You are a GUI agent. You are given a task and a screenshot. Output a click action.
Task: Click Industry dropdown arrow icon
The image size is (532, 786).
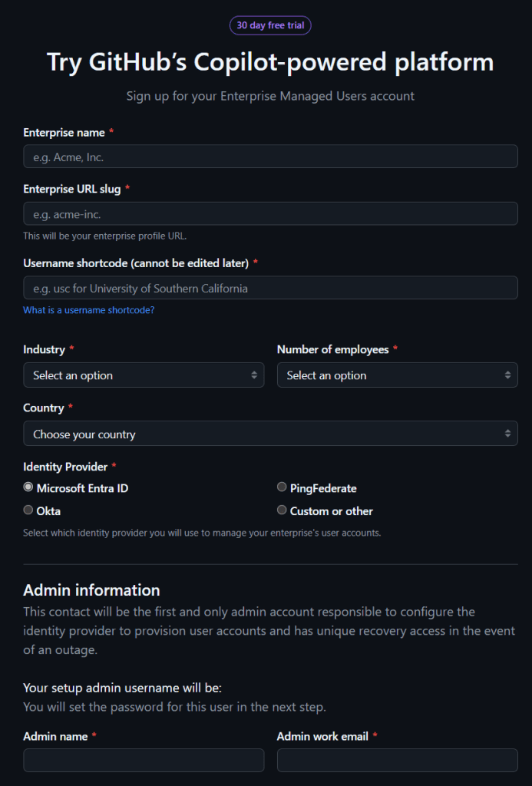254,375
